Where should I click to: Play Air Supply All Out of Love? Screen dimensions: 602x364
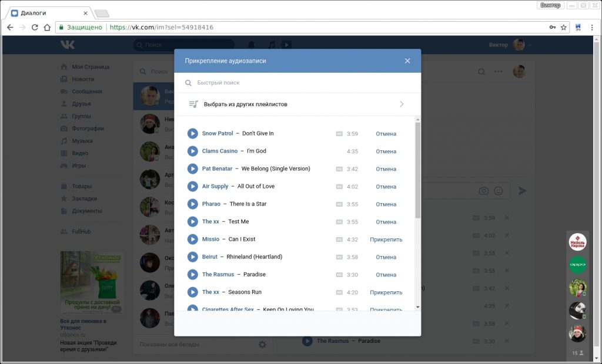pos(192,187)
